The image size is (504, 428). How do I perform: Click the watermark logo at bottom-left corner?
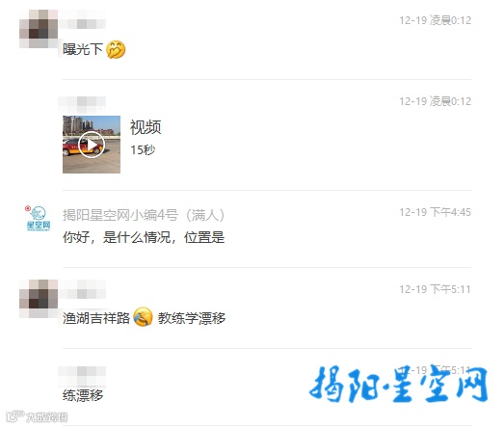coord(37,417)
